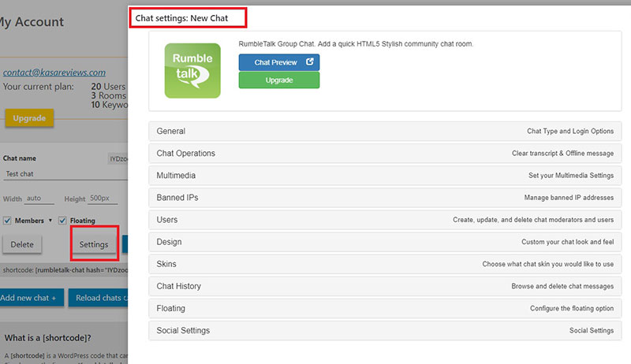Click the green Upgrade button in the dialog
The image size is (631, 364).
coord(279,80)
